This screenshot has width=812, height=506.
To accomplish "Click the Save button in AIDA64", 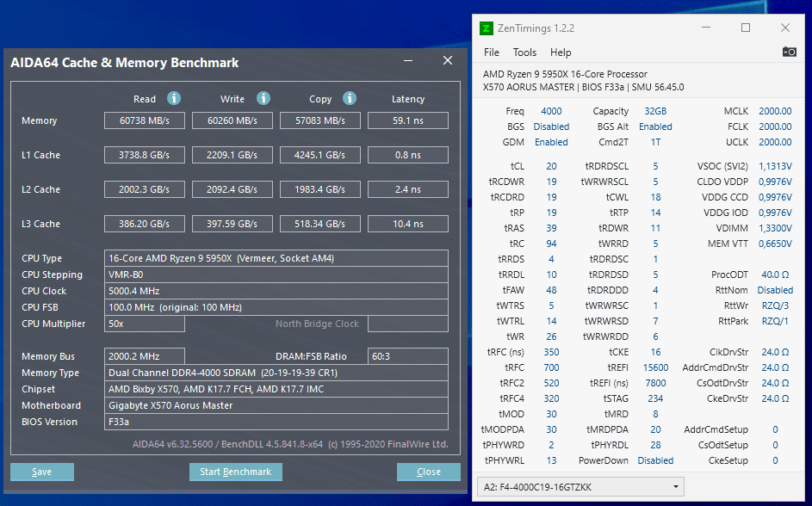I will [42, 472].
